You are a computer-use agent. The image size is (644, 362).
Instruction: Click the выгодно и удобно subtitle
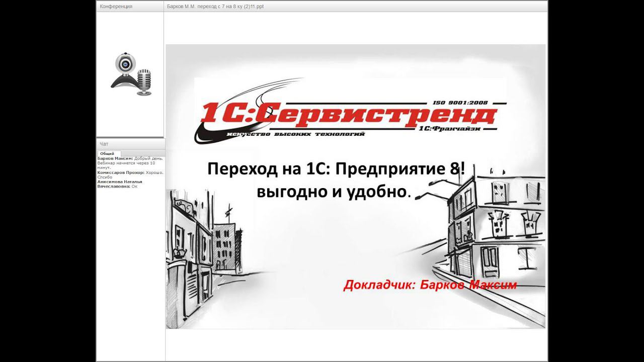point(334,192)
